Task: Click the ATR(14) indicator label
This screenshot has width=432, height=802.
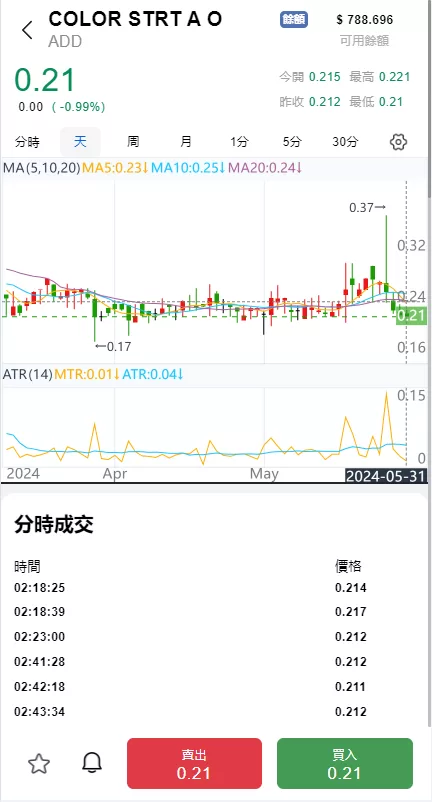Action: (x=27, y=374)
